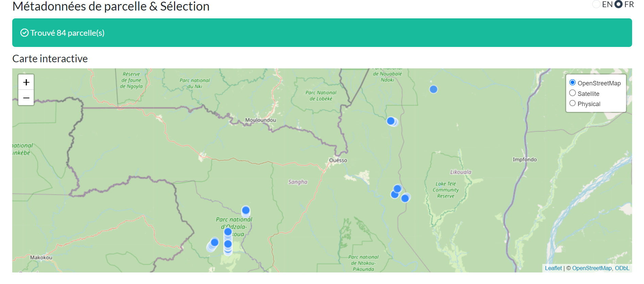The image size is (644, 284).
Task: Click plot marker northeast of Nouabalé Ndoki
Action: click(434, 89)
